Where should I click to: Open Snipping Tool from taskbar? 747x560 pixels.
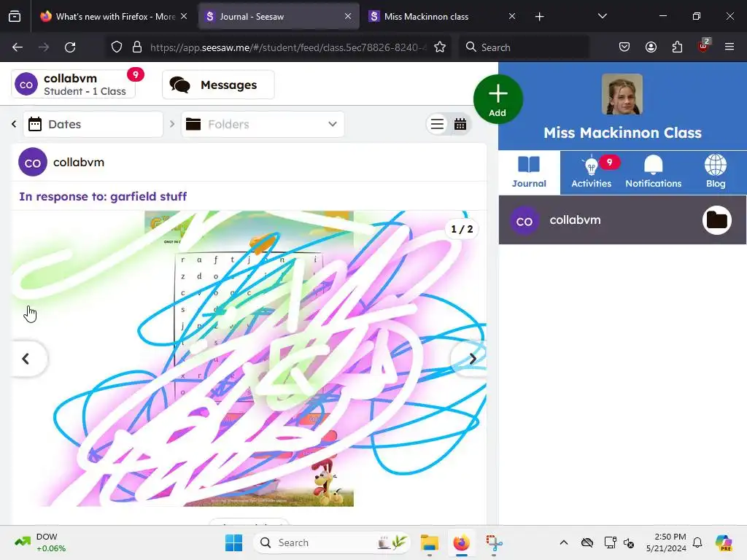point(494,542)
